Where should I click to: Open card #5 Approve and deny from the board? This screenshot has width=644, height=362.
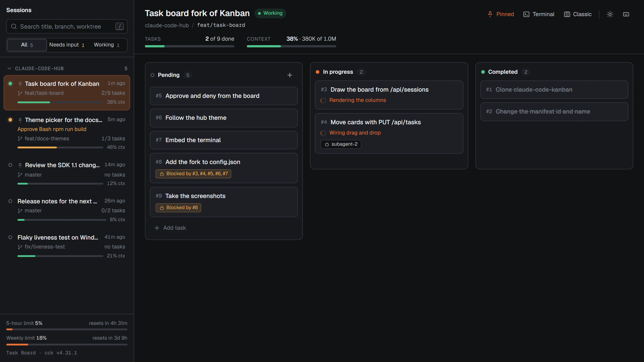pos(224,96)
